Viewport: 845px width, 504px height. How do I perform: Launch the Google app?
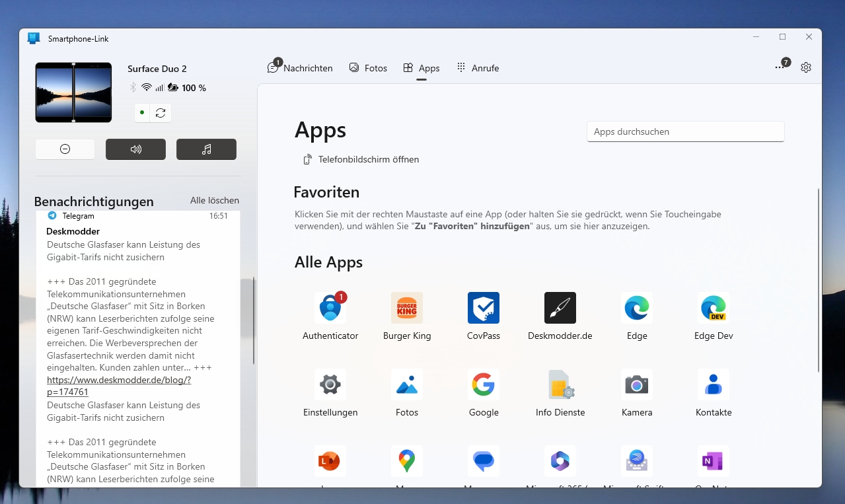pyautogui.click(x=484, y=384)
